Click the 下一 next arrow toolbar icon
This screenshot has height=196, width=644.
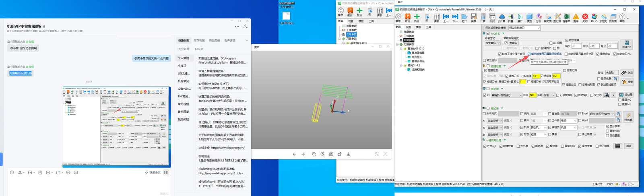pos(455,17)
